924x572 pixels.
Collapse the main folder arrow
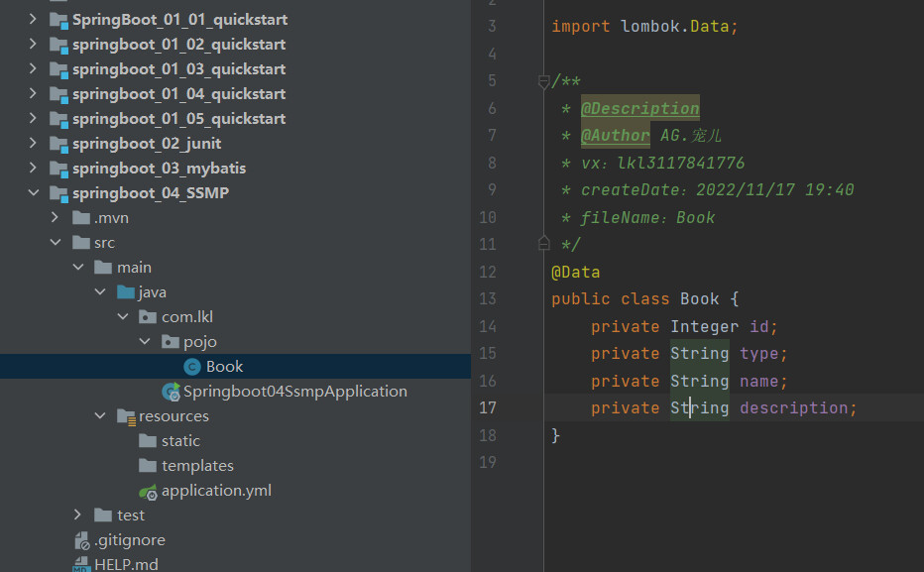(x=77, y=267)
